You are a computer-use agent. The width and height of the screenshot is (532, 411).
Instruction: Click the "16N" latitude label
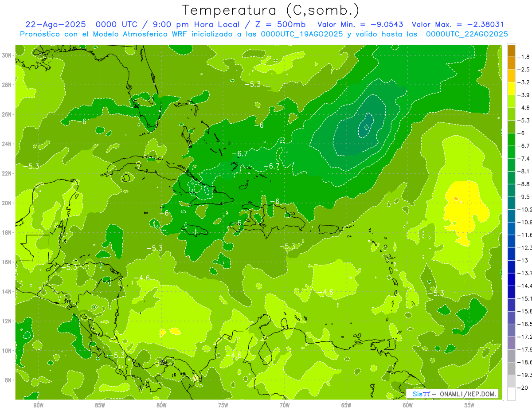click(x=7, y=262)
